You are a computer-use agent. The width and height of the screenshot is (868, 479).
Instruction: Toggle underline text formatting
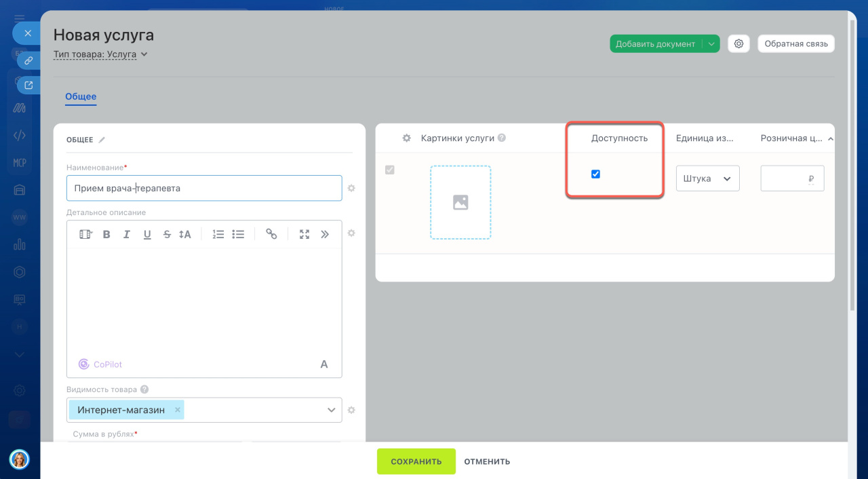pyautogui.click(x=147, y=234)
